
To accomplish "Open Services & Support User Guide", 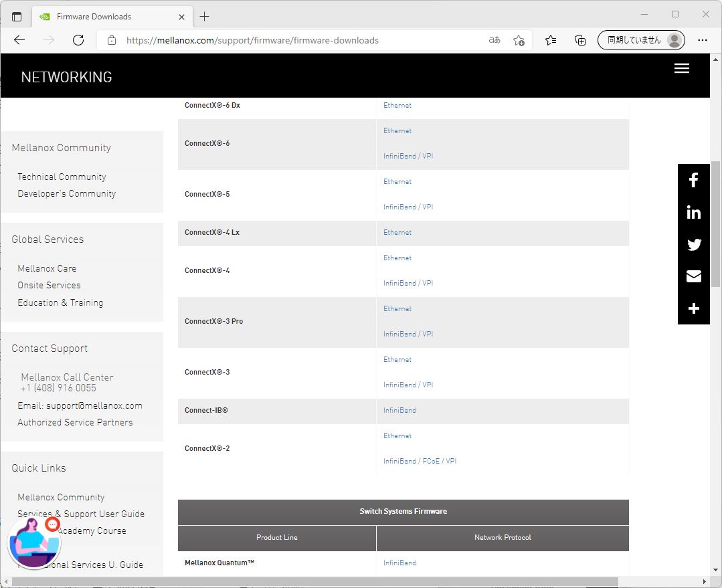I will [x=81, y=514].
